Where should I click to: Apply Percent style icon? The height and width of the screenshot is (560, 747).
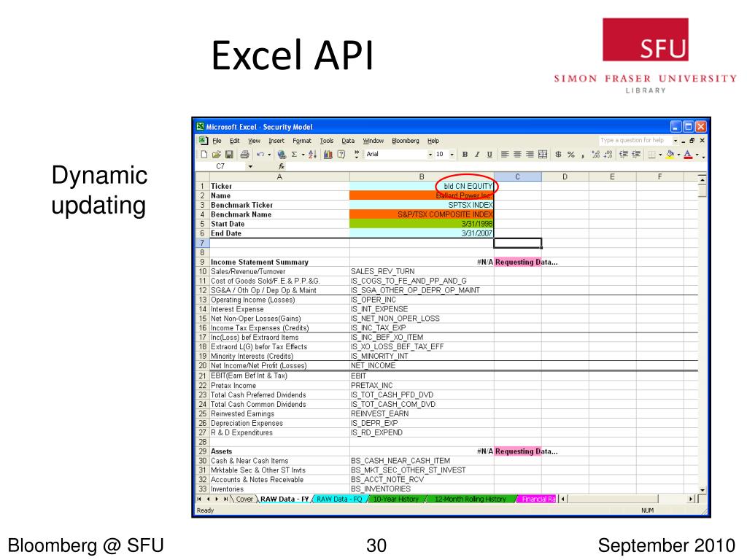(570, 155)
